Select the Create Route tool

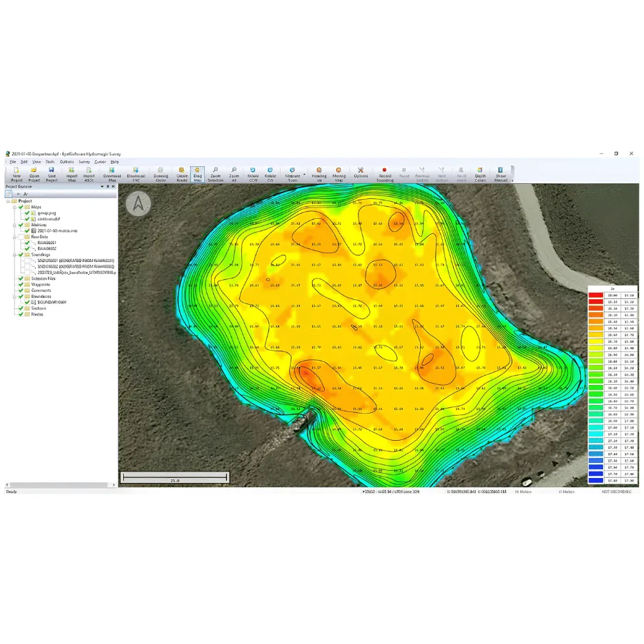[182, 175]
